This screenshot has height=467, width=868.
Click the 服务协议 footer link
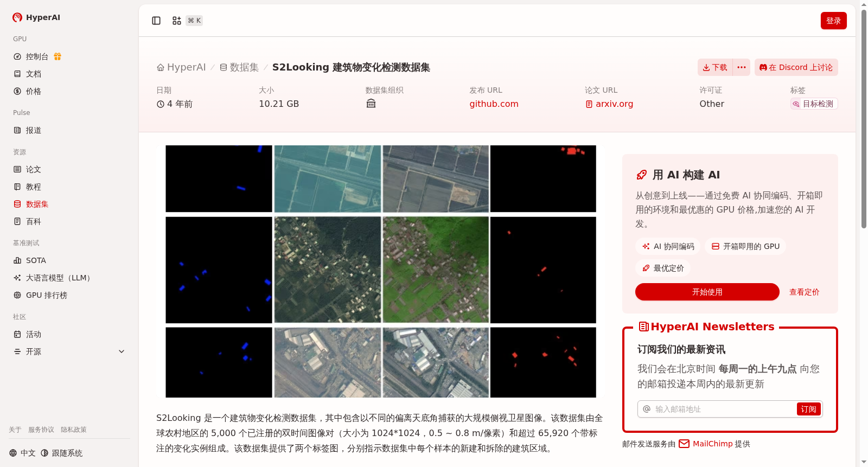(x=41, y=430)
